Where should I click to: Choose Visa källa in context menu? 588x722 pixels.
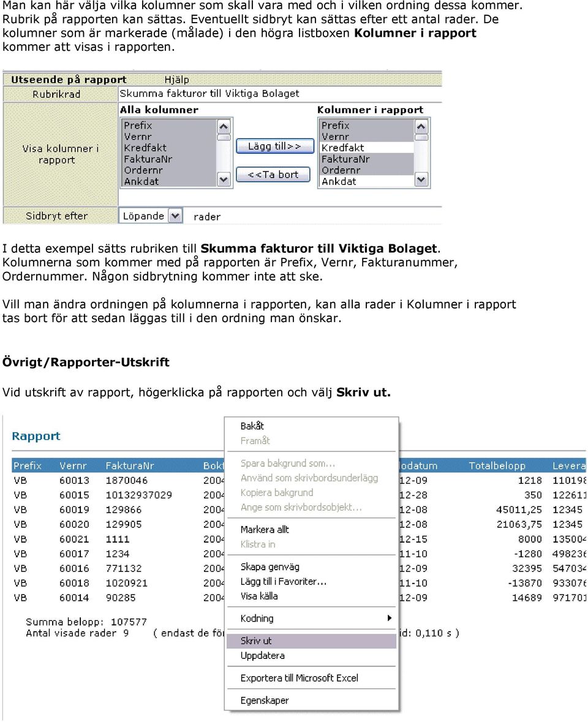click(311, 596)
